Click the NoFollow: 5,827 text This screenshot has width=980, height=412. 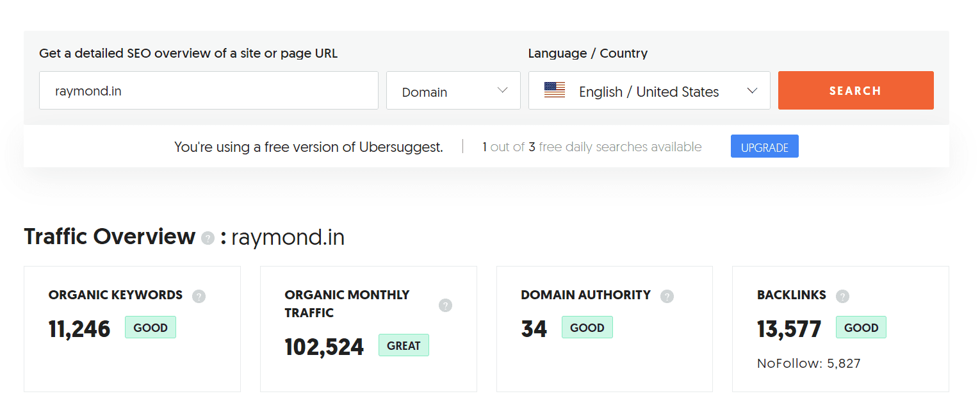[x=808, y=363]
